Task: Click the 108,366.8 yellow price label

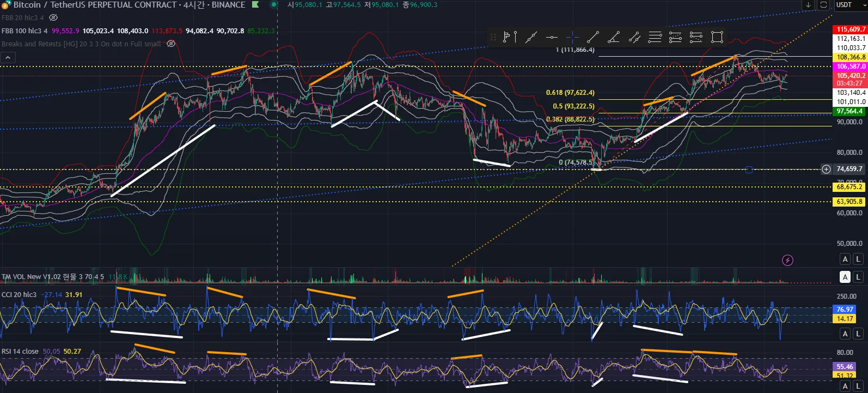Action: tap(850, 57)
